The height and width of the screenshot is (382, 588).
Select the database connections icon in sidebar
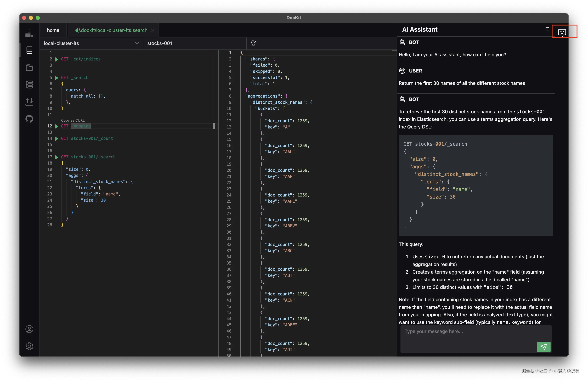pyautogui.click(x=29, y=50)
